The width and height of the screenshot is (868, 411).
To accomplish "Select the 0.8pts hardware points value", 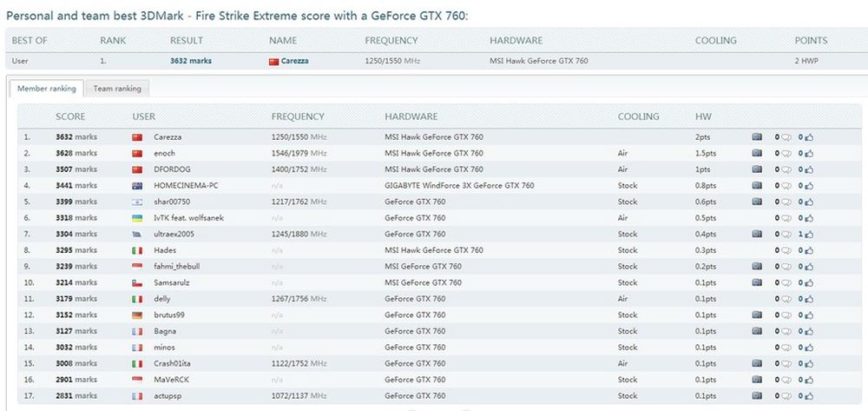I will click(x=706, y=186).
